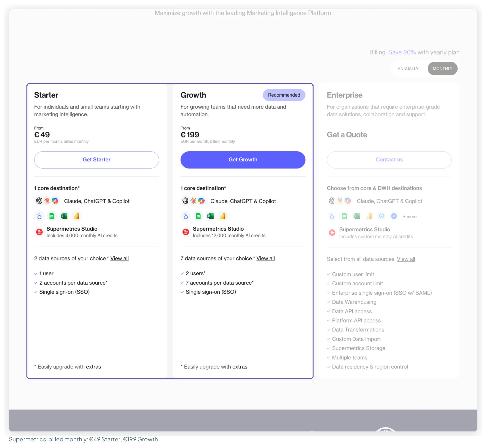The width and height of the screenshot is (486, 448).
Task: Open View all link in Enterprise plan
Action: coord(406,259)
